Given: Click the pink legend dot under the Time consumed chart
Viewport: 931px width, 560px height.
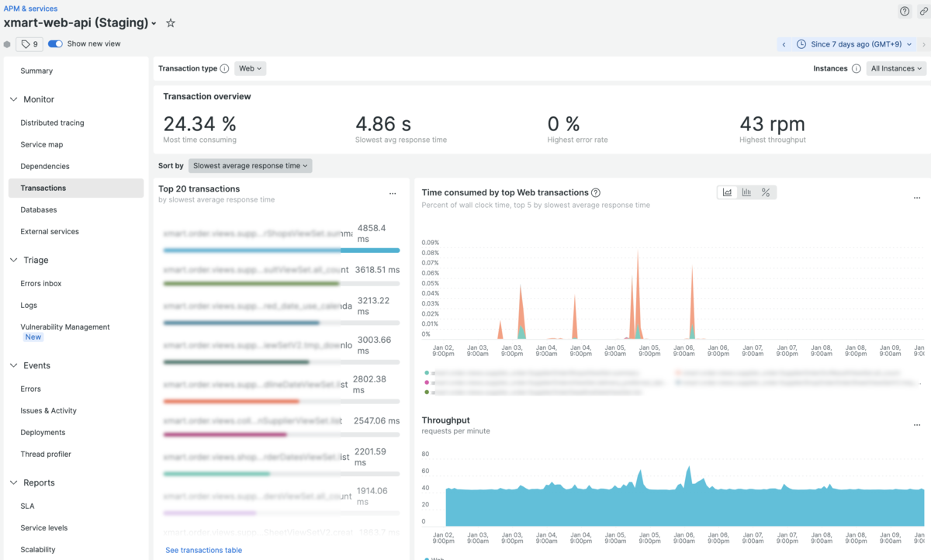Looking at the screenshot, I should click(x=427, y=382).
